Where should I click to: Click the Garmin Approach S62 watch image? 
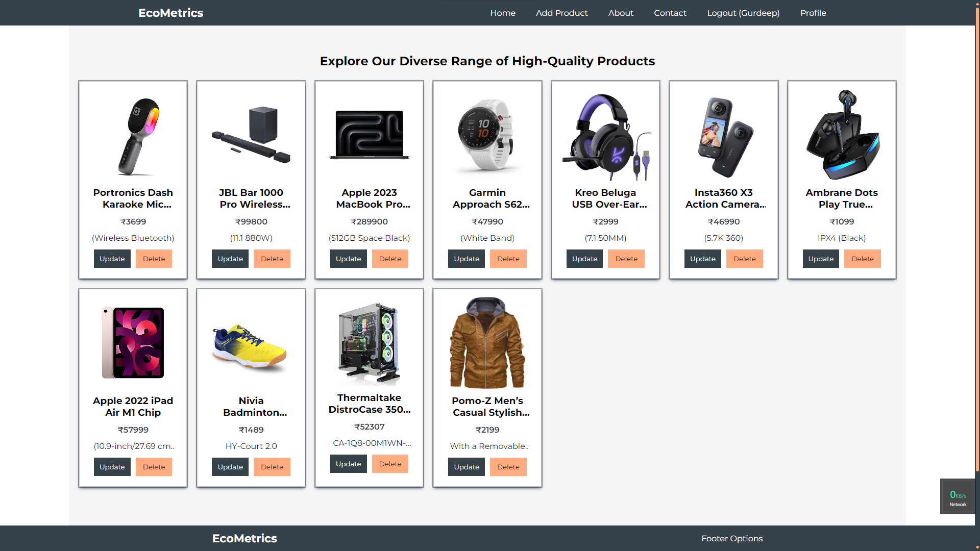[x=487, y=136]
